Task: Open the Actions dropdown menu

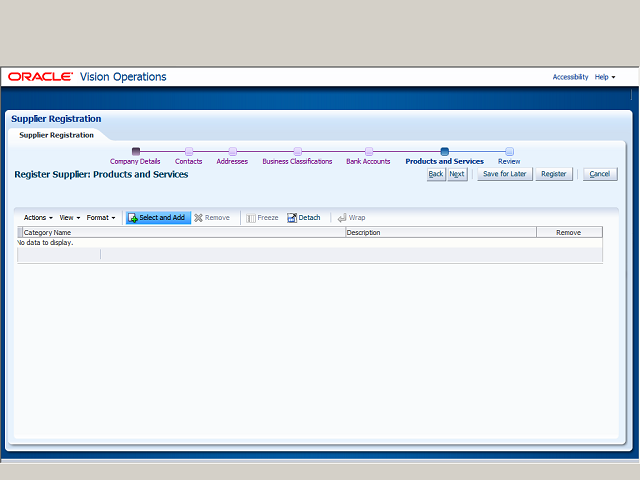Action: (38, 218)
